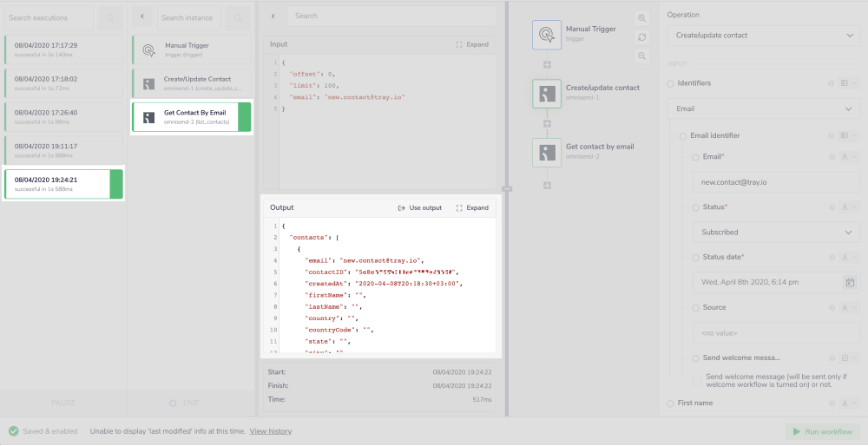Select the Create/Update Contact step in list
Screen dimensions: 868x446
(x=191, y=83)
